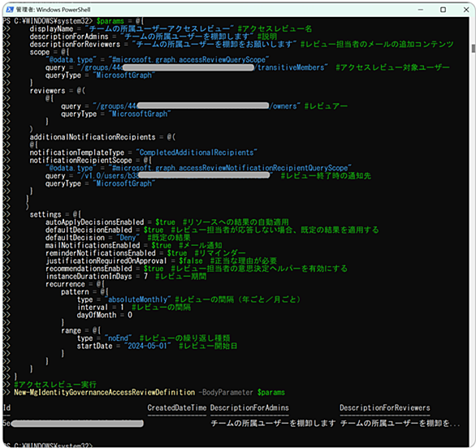476x448 pixels.
Task: Click the "noEnd" range type value
Action: point(119,338)
